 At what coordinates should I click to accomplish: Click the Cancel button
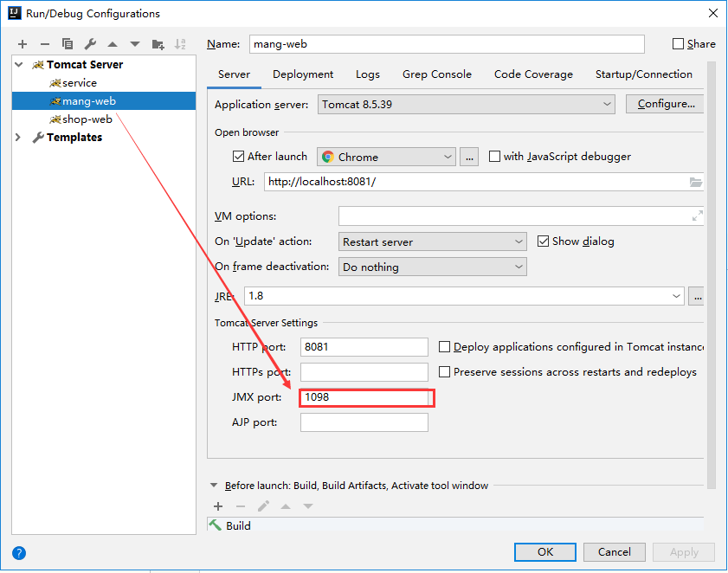click(615, 552)
